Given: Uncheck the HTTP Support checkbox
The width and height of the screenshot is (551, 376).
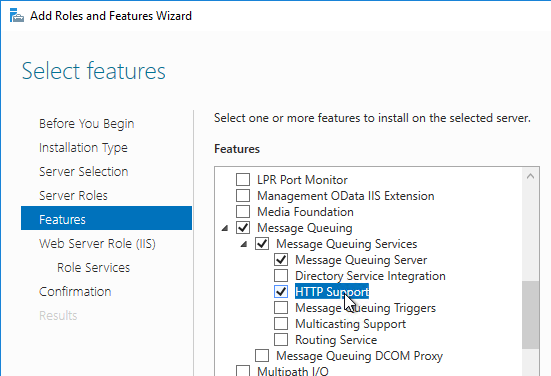Looking at the screenshot, I should tap(281, 292).
